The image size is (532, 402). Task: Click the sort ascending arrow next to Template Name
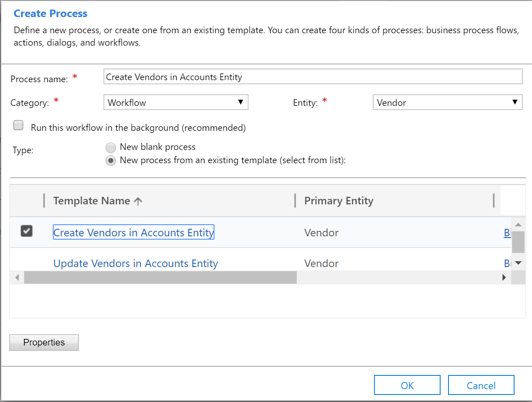coord(138,201)
